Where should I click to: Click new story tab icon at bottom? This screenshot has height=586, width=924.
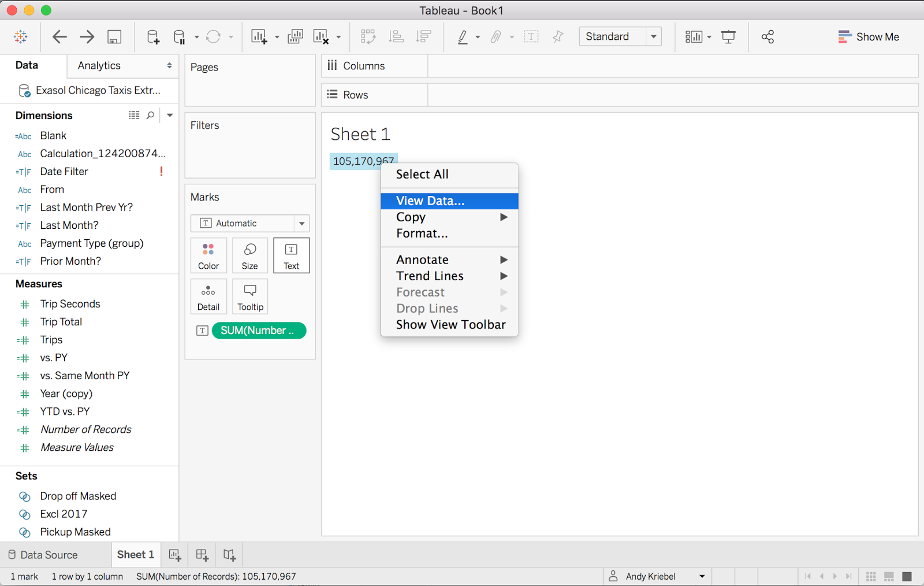229,555
